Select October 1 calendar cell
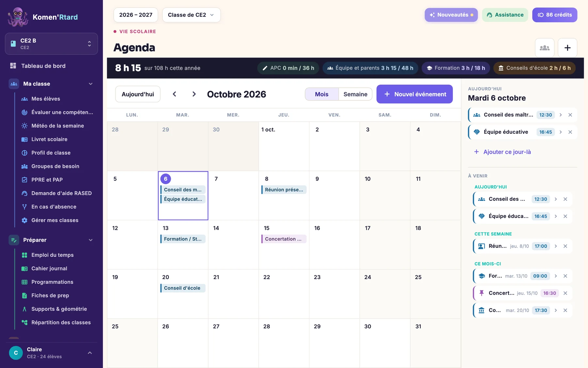The image size is (588, 368). pos(284,146)
